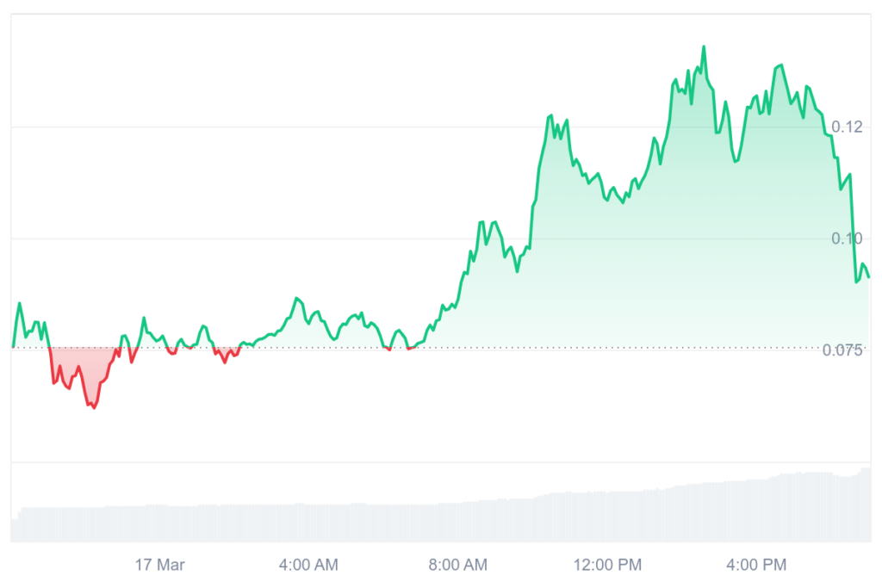882x588 pixels.
Task: Click the "4:00 PM" time axis label
Action: click(x=756, y=565)
